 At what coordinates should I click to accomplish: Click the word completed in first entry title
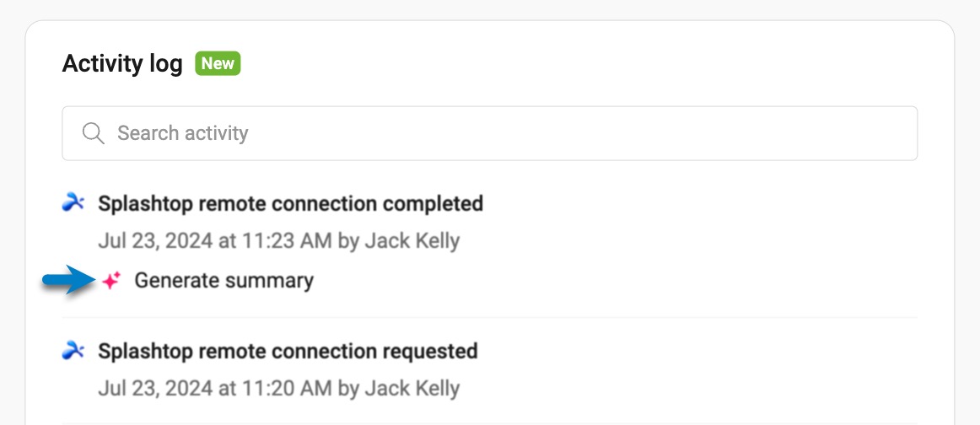tap(433, 204)
